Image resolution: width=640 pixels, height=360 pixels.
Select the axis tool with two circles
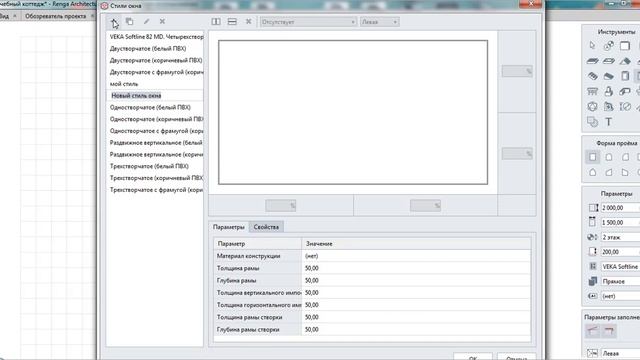click(x=609, y=46)
